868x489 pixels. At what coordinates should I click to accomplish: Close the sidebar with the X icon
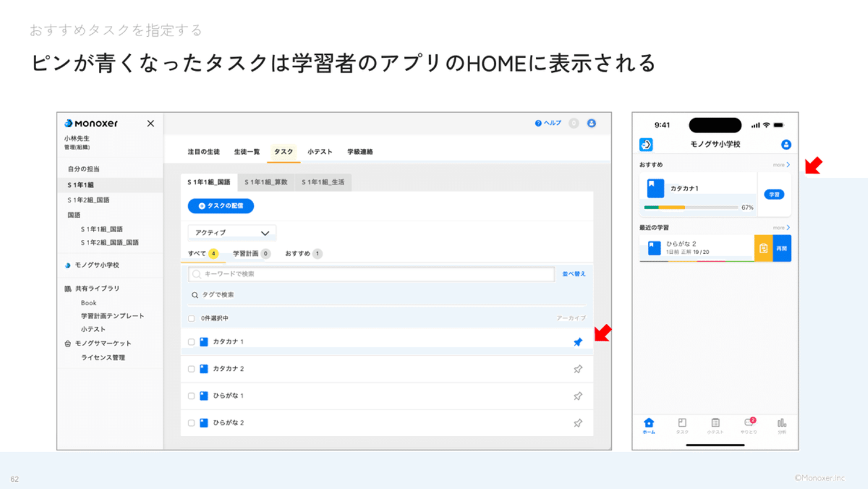[x=151, y=124]
